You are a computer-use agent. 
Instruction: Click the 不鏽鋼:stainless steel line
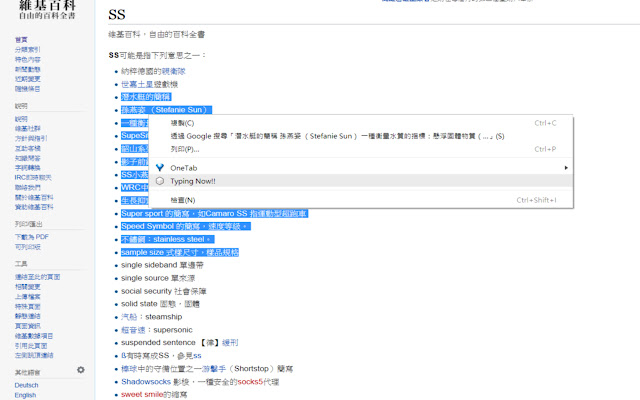click(167, 239)
